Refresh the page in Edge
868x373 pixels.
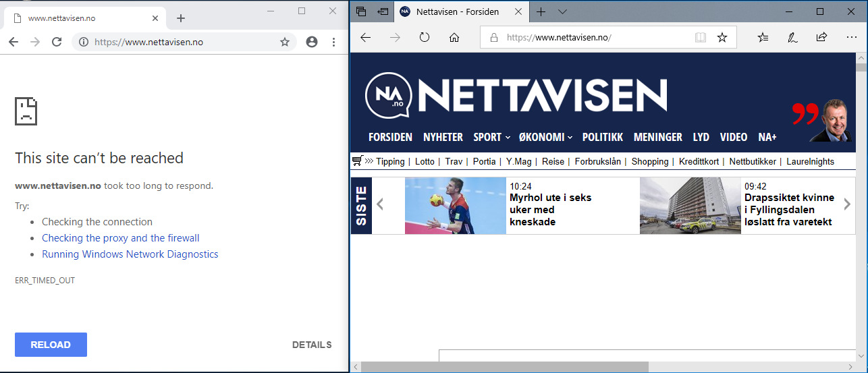[425, 37]
